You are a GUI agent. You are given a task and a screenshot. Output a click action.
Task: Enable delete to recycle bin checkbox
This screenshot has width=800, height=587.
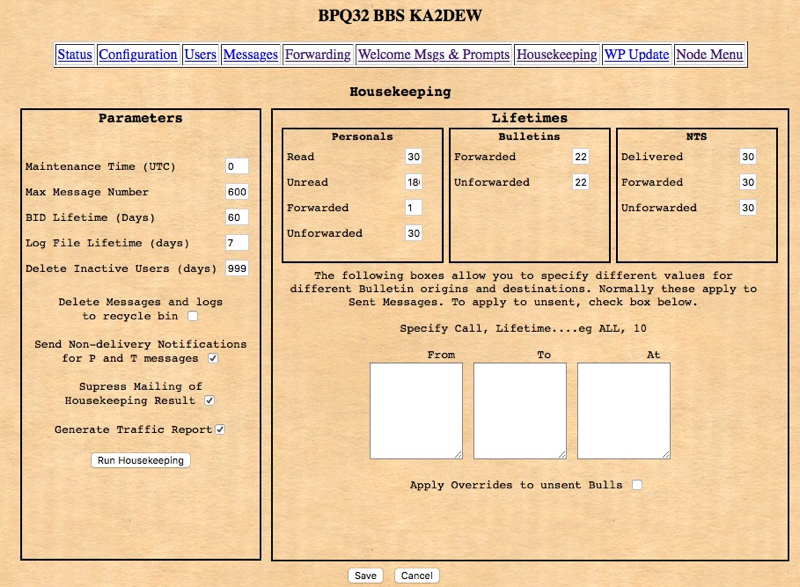[193, 316]
